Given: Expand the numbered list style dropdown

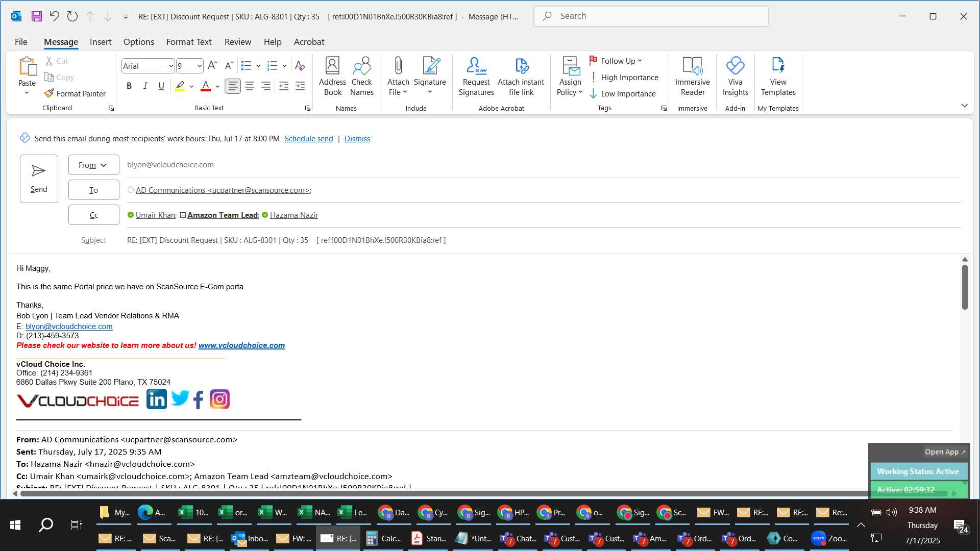Looking at the screenshot, I should pyautogui.click(x=285, y=66).
